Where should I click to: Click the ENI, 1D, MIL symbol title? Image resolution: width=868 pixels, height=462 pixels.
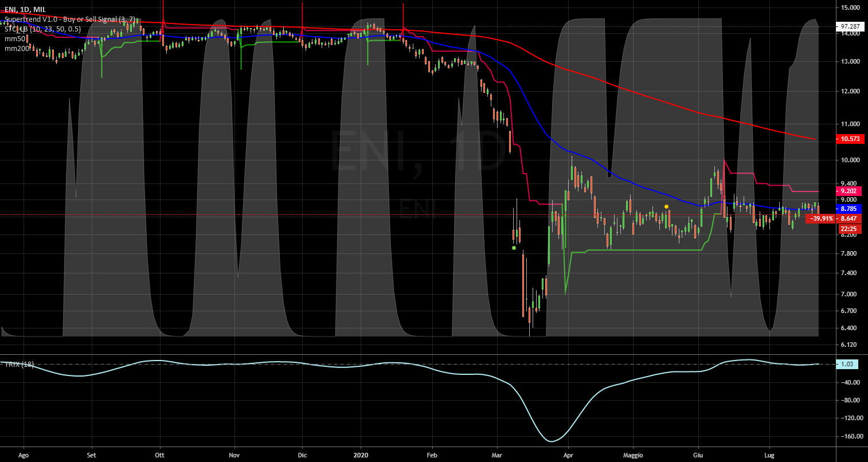(26, 9)
